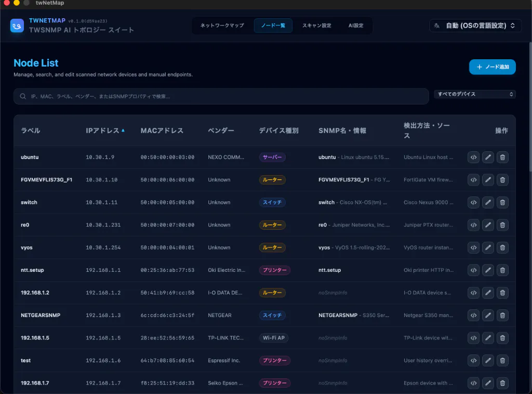Open the TWNETMAP logo icon
Viewport: 532px width, 394px height.
[17, 25]
